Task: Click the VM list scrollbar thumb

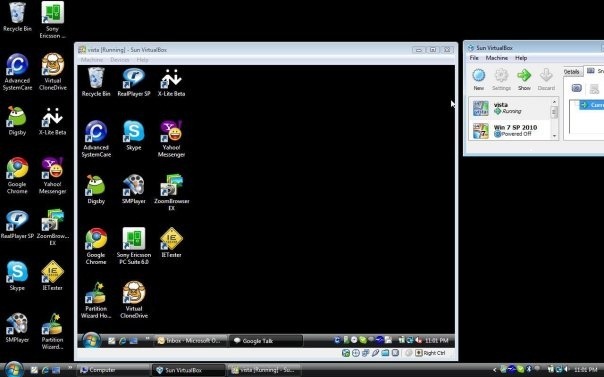Action: tap(554, 112)
